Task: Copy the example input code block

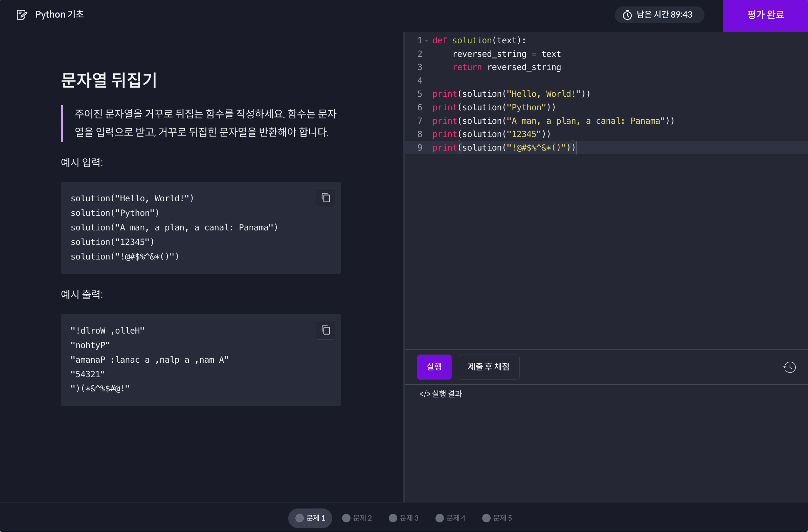Action: point(325,198)
